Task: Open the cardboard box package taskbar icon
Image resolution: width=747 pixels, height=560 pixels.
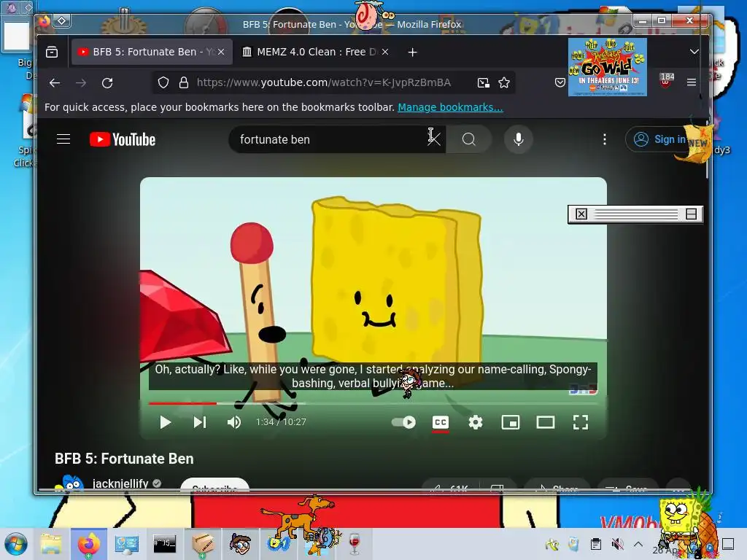Action: (203, 544)
